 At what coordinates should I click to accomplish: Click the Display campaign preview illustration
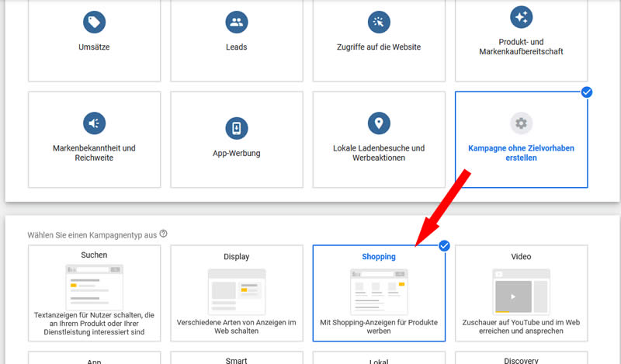coord(237,292)
